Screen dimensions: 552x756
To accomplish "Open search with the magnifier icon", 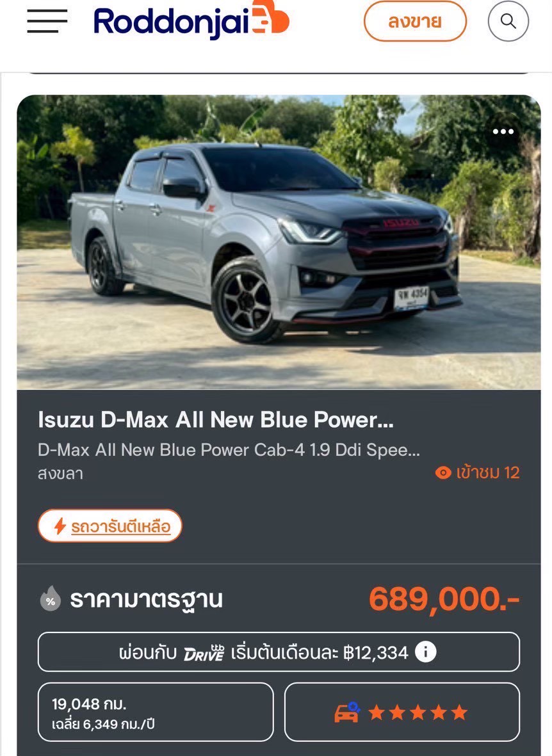I will pos(508,21).
